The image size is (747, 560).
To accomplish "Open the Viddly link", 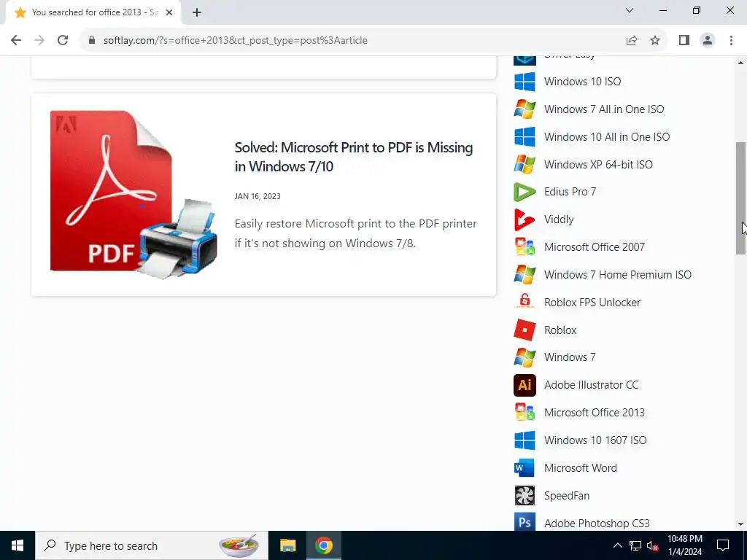I will pyautogui.click(x=559, y=219).
